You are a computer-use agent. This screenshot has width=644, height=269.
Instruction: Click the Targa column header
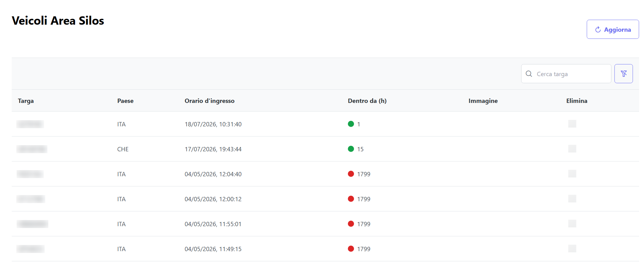[26, 101]
